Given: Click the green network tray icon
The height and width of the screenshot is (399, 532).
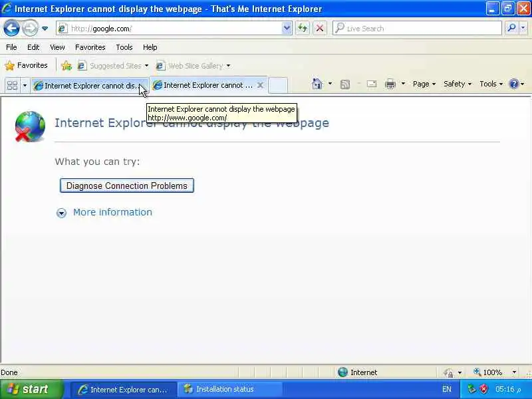Looking at the screenshot, I should click(471, 389).
